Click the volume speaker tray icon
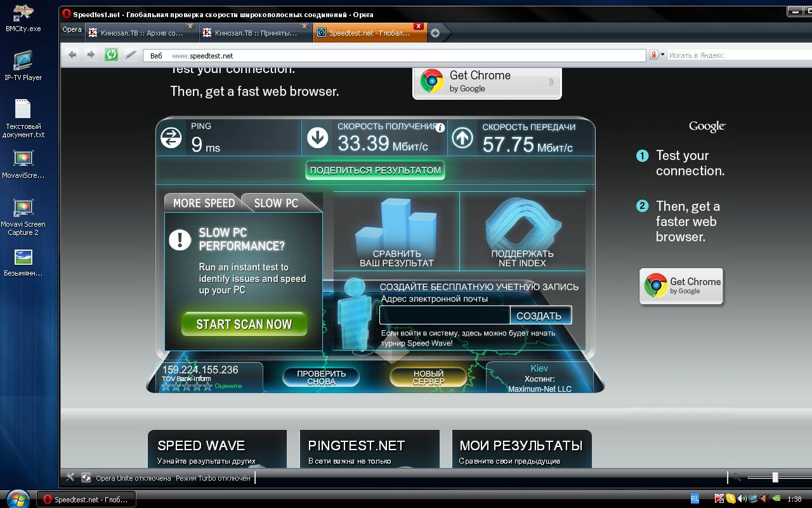Screen dimensions: 812x508 (742, 499)
